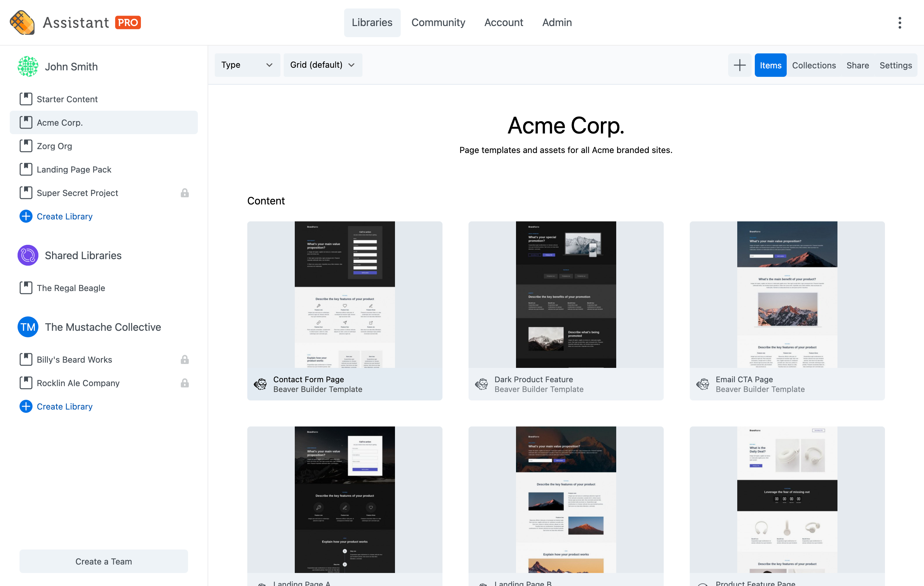
Task: Go to the Account tab
Action: [x=503, y=23]
